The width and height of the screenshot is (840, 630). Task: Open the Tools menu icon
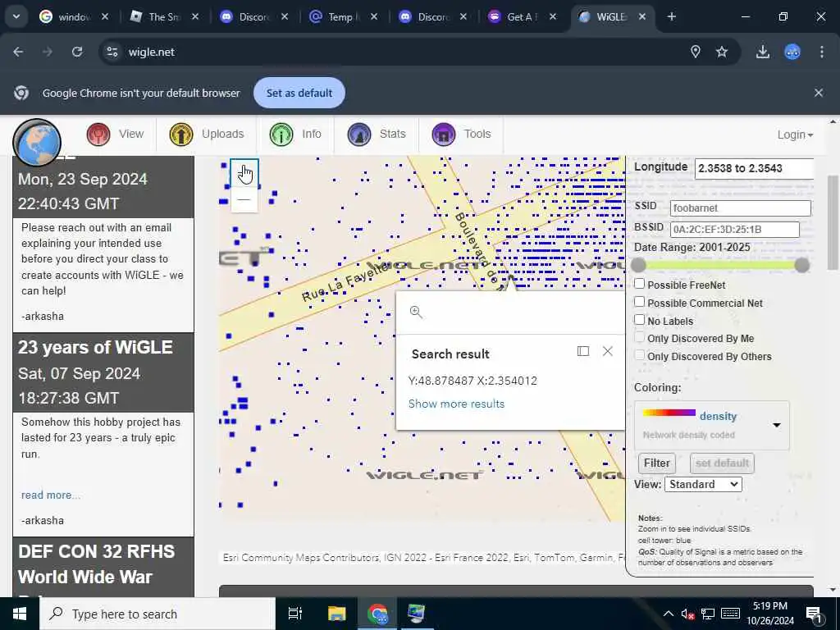(444, 134)
